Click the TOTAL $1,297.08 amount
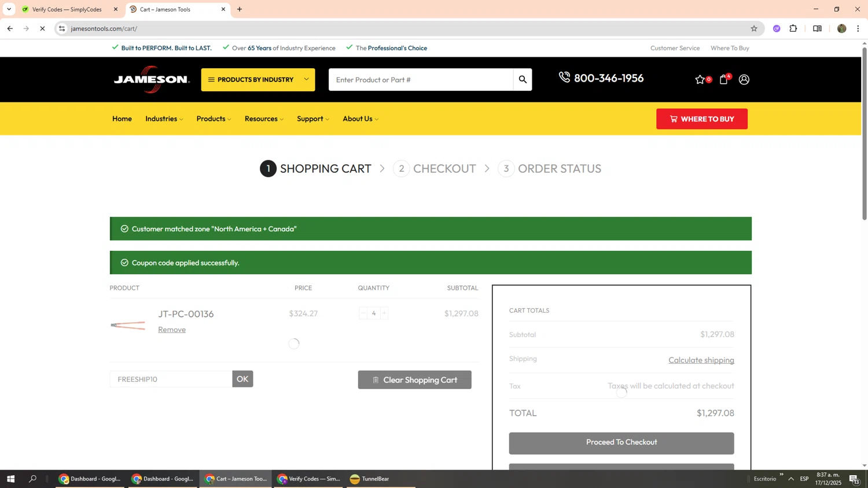868x488 pixels. 715,413
